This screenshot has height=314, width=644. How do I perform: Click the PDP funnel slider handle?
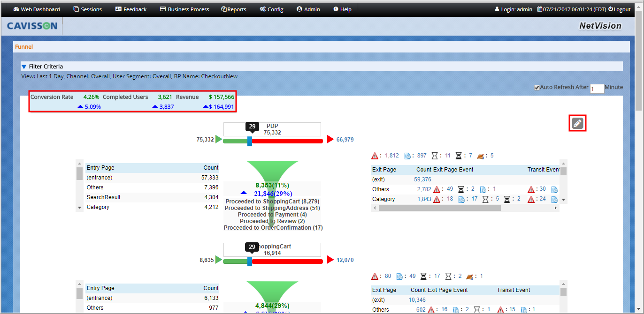tap(250, 141)
